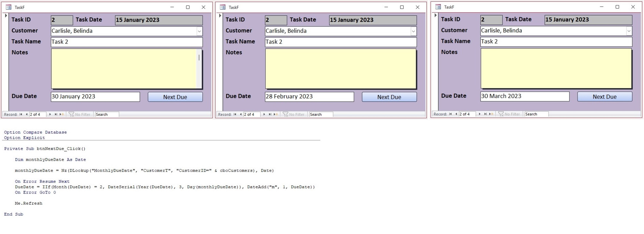Go to the first record in leftmost window

point(21,114)
